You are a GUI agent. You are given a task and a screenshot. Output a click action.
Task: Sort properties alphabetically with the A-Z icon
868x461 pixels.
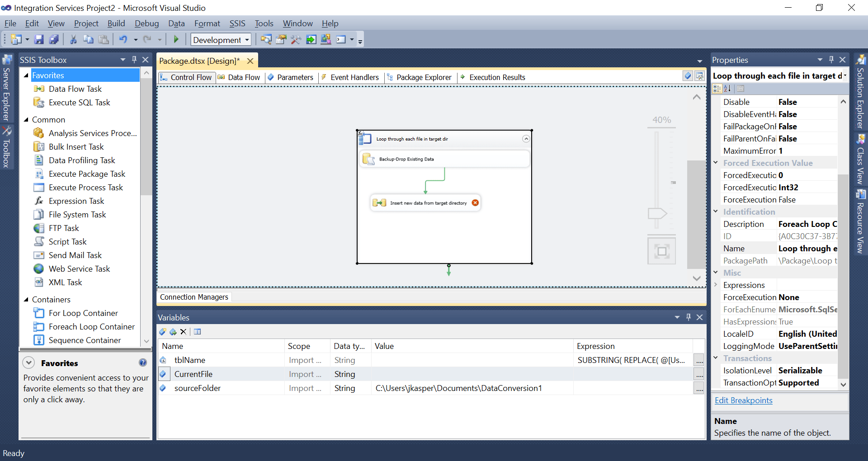click(x=727, y=89)
